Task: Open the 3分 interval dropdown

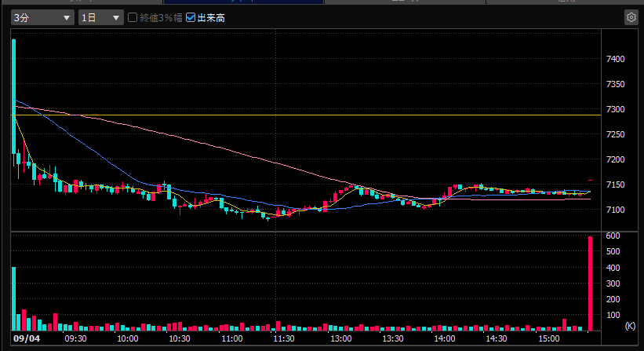Action: tap(42, 18)
